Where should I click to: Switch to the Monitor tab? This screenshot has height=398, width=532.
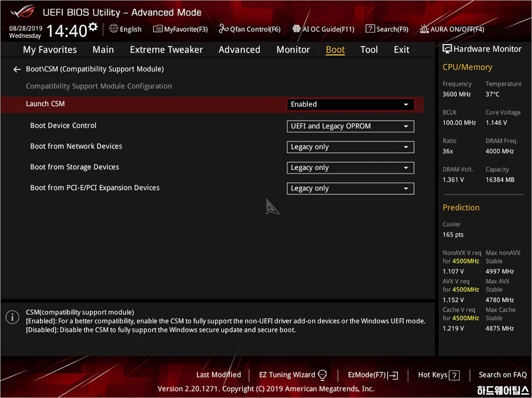(x=293, y=49)
